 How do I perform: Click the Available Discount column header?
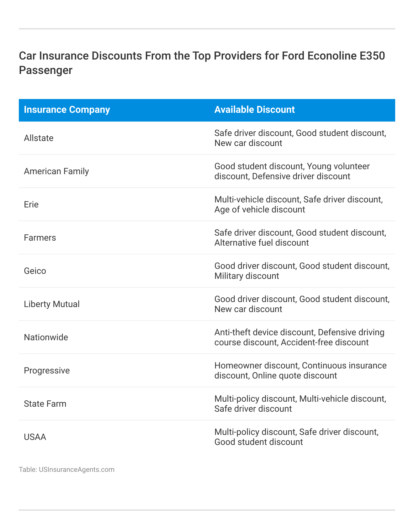(x=254, y=110)
